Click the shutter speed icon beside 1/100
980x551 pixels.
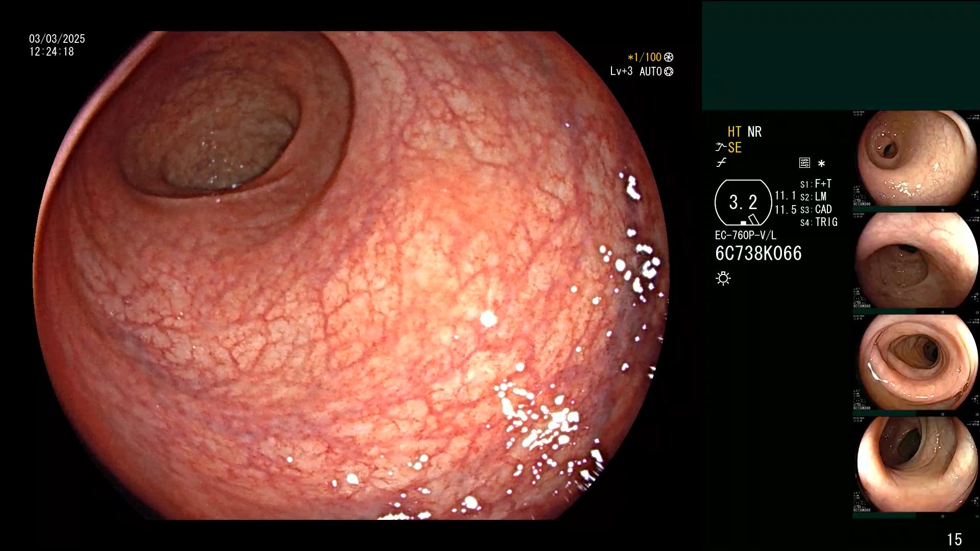[x=669, y=57]
